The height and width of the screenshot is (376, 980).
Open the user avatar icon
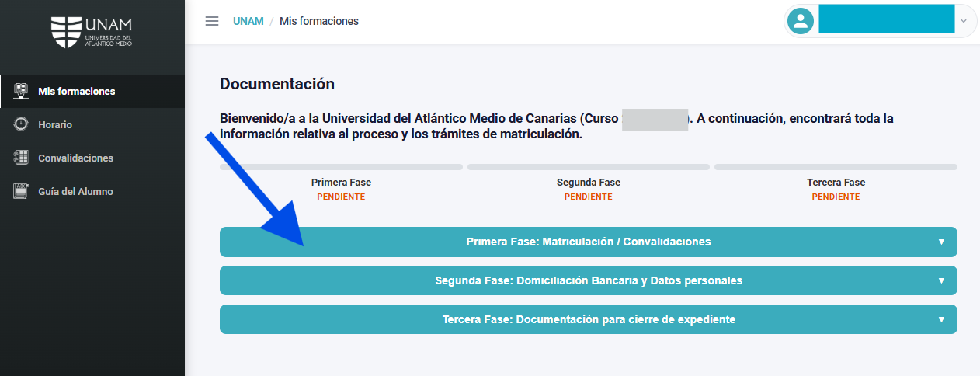[x=800, y=21]
